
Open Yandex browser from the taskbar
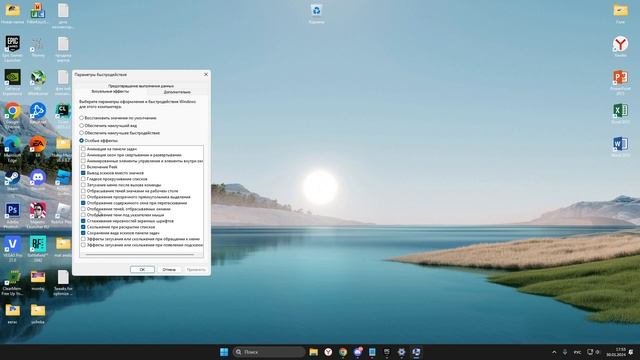tap(328, 352)
